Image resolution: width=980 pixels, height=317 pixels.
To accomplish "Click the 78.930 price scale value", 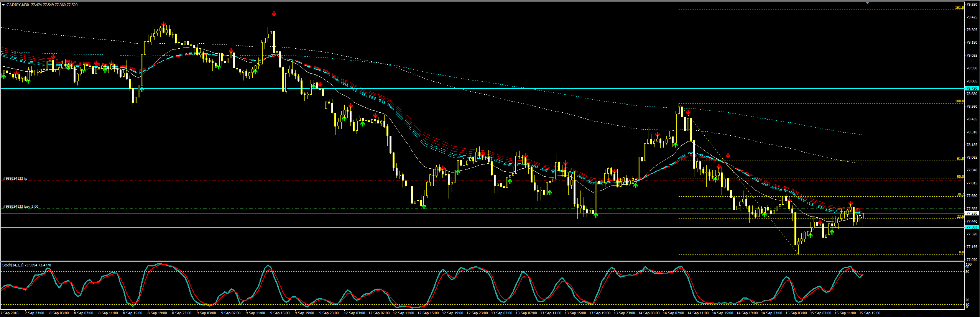I will (x=972, y=68).
